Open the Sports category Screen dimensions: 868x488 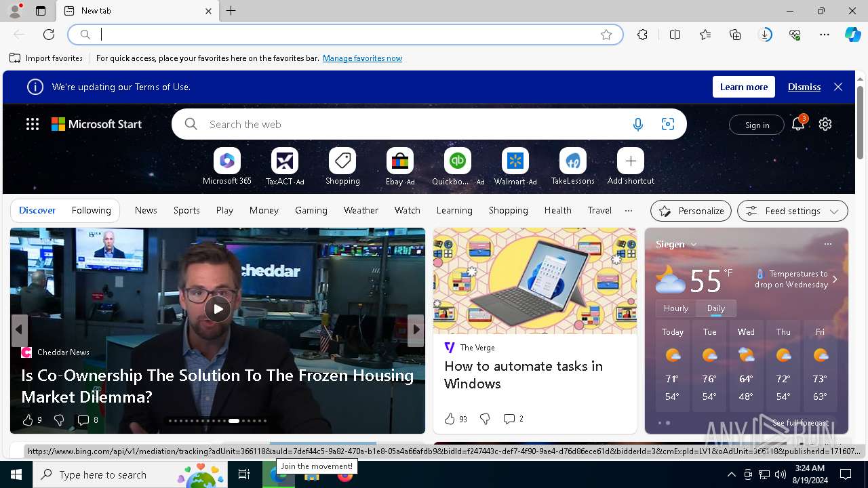point(186,211)
